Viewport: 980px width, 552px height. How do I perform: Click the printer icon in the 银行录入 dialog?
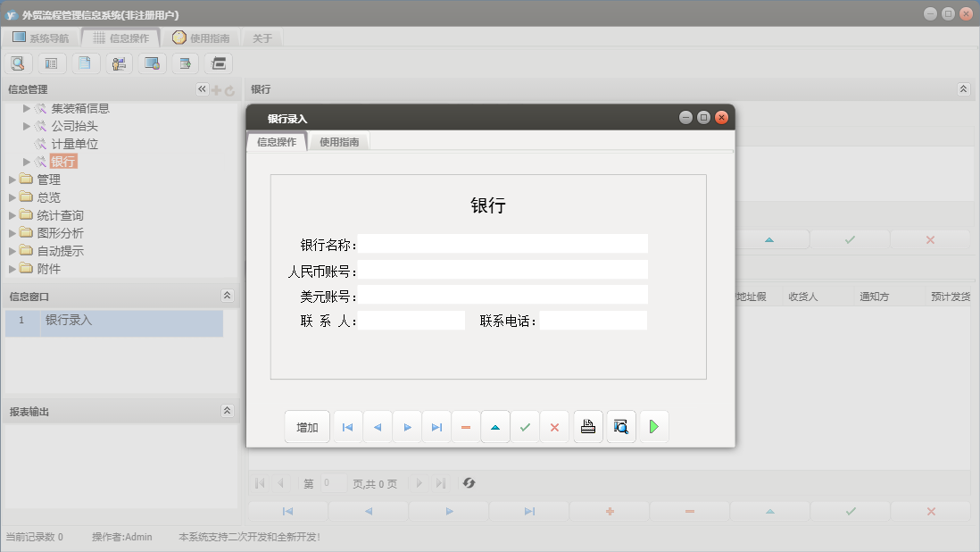tap(587, 426)
